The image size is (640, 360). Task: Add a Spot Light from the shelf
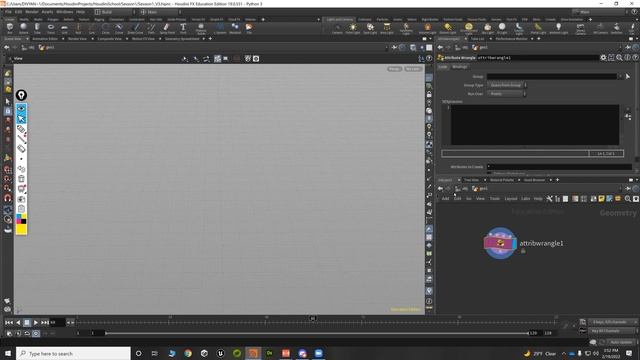[370, 28]
